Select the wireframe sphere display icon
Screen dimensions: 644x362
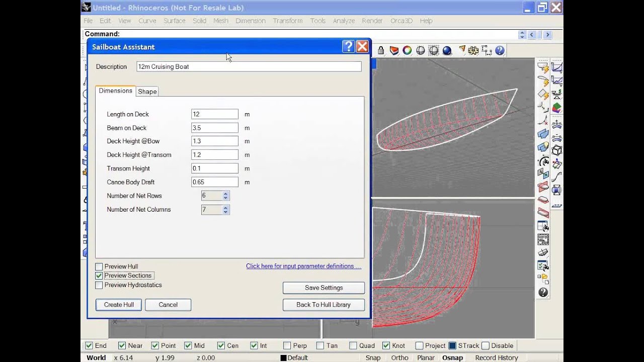point(420,50)
